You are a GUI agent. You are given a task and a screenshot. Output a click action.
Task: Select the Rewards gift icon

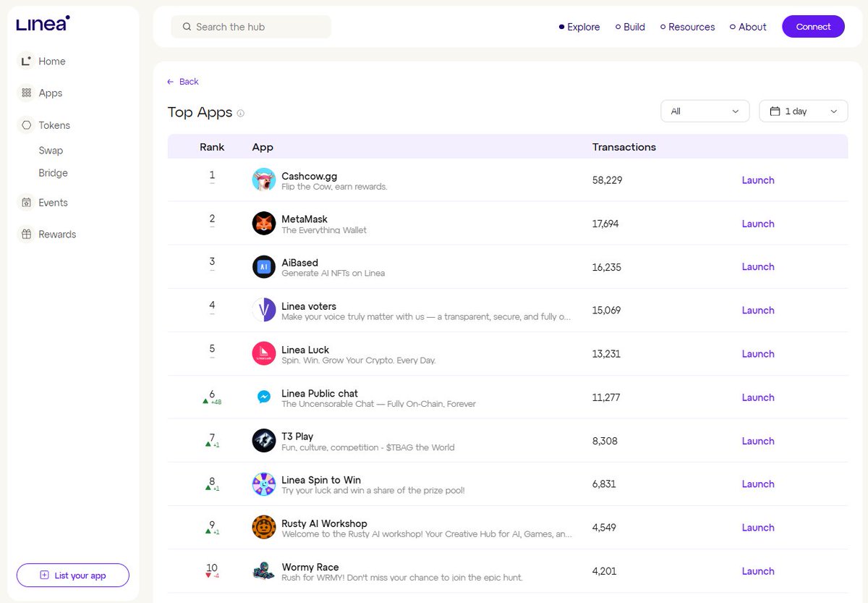point(27,234)
